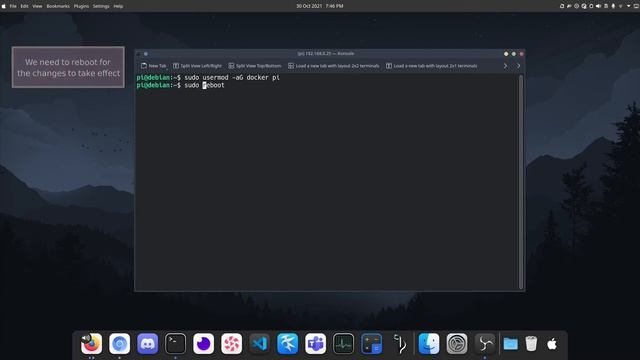Open the View menu
The image size is (640, 360).
click(x=37, y=6)
